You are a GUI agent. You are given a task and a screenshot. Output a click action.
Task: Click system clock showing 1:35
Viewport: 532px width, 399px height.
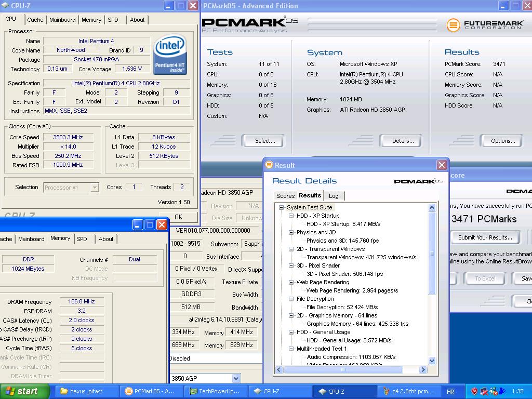(517, 392)
